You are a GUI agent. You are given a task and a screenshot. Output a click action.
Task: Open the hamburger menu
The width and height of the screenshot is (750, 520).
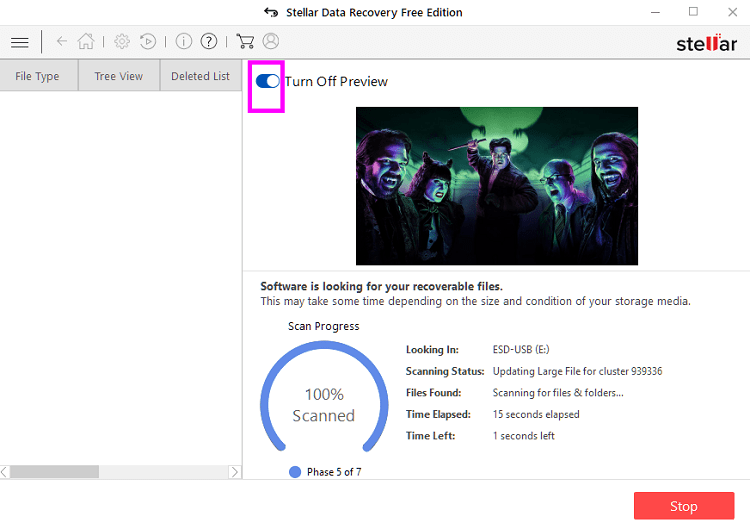pyautogui.click(x=20, y=42)
